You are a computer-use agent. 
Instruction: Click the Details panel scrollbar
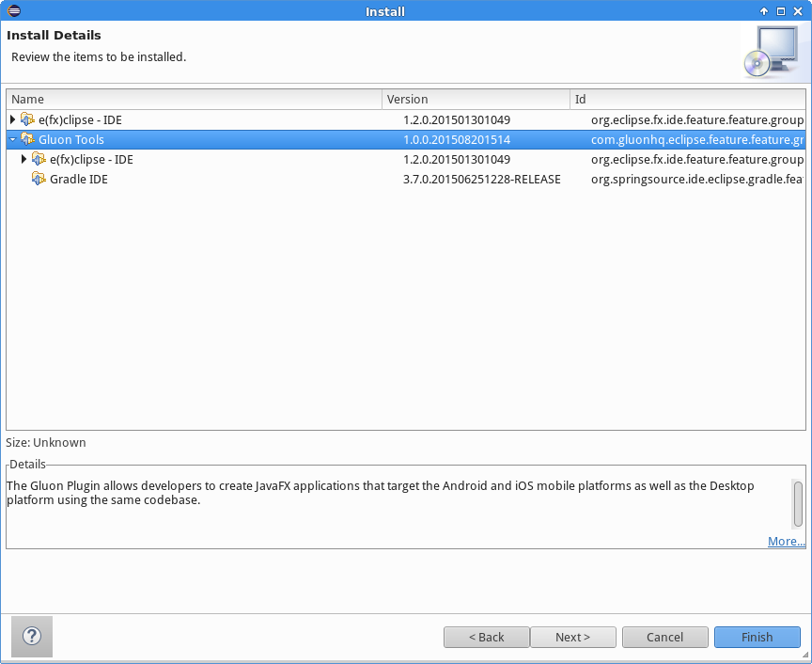coord(798,504)
